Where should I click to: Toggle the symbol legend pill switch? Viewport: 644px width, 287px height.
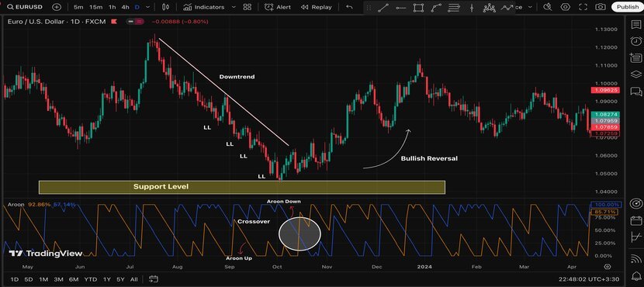pos(135,22)
